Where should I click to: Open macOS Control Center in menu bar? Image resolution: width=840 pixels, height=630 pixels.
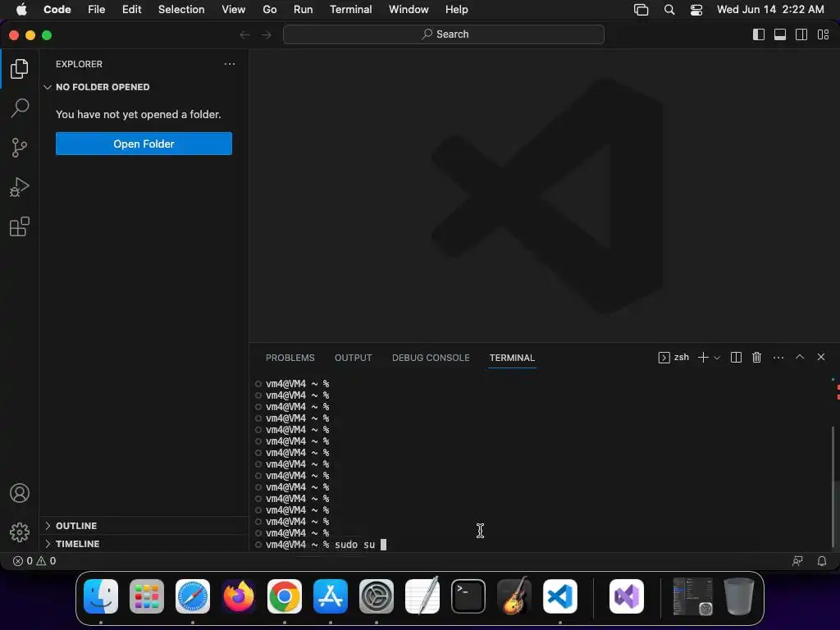(696, 10)
